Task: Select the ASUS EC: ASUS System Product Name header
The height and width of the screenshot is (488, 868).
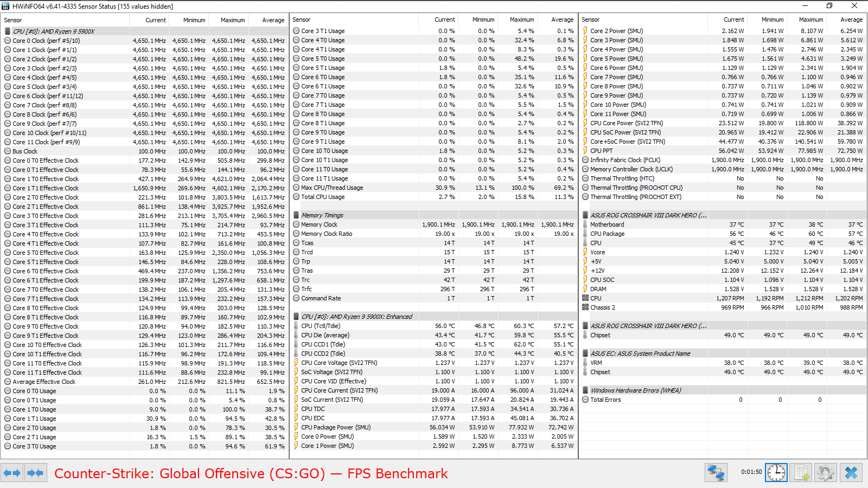Action: click(723, 354)
